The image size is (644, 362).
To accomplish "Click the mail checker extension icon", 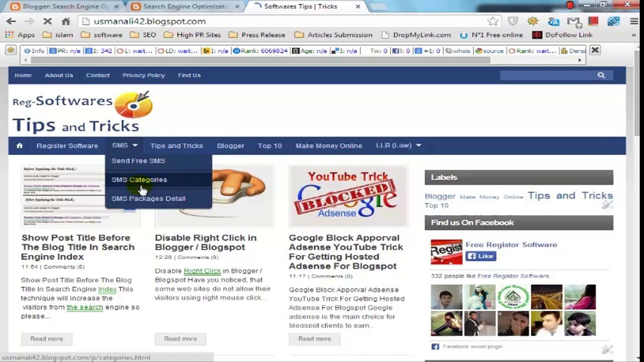I will 573,21.
